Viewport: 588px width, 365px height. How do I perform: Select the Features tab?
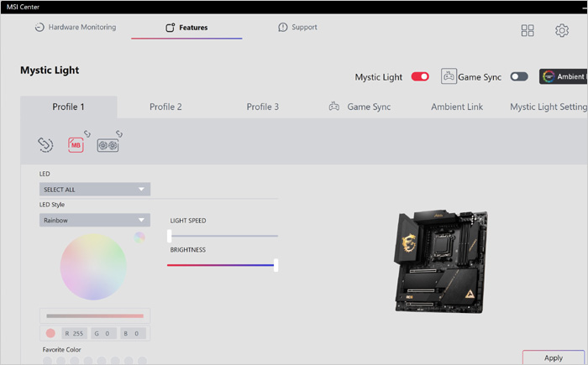click(x=186, y=28)
